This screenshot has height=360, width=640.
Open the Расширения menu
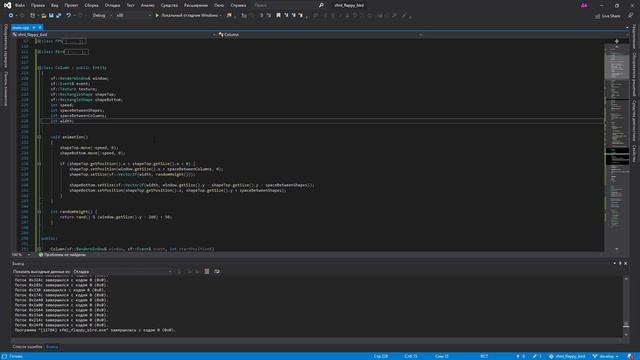click(196, 5)
